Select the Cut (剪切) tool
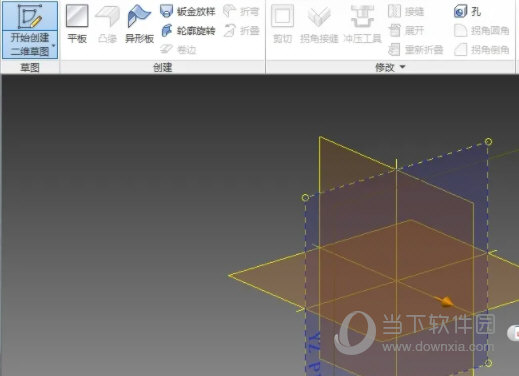 pyautogui.click(x=282, y=25)
